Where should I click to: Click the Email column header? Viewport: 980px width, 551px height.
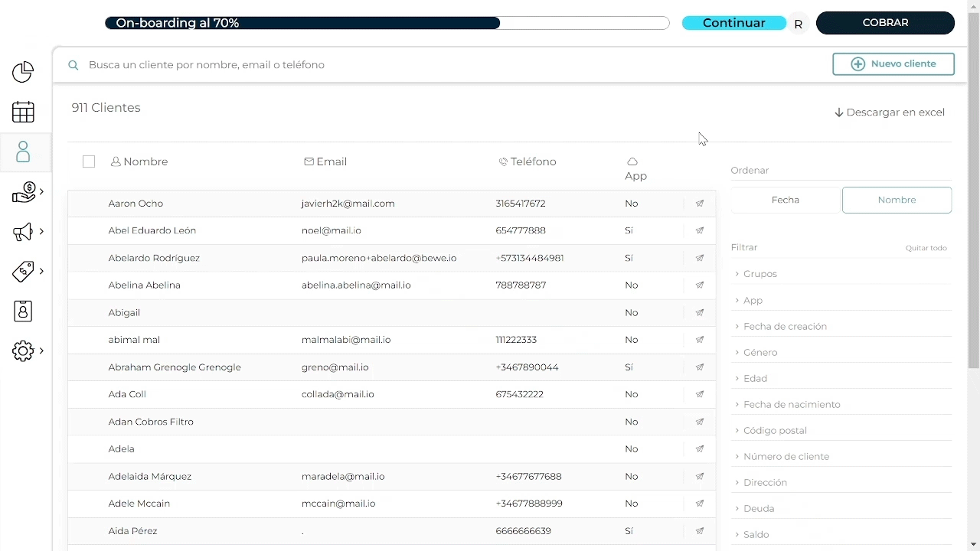[x=325, y=161]
